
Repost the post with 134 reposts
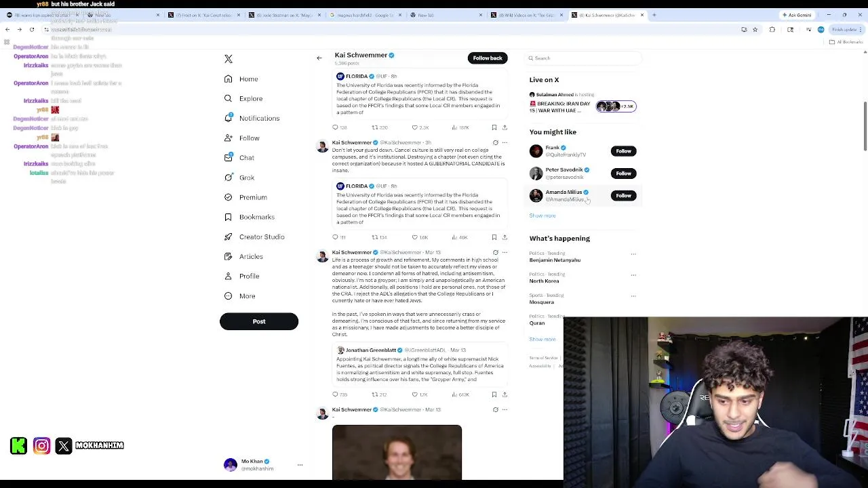(380, 237)
